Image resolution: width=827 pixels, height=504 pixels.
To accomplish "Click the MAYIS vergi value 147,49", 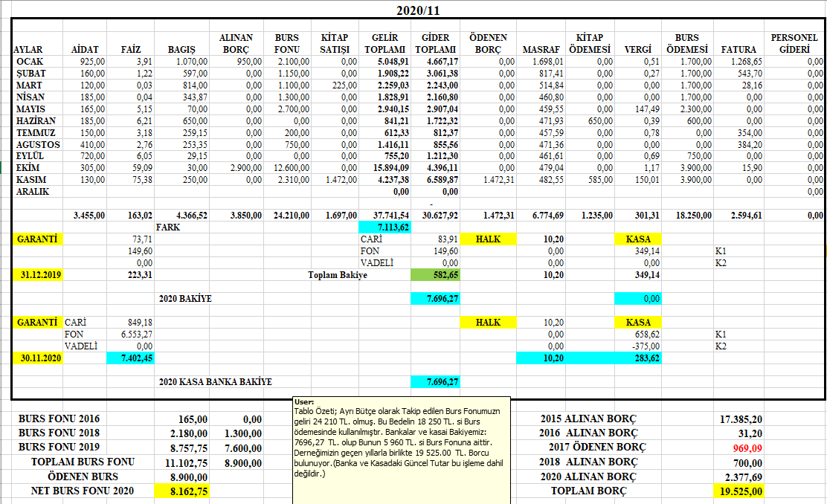I will click(647, 109).
